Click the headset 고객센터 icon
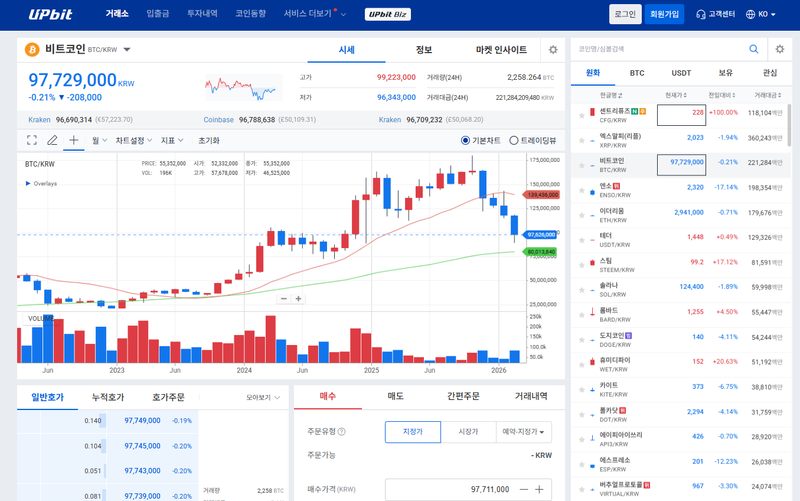Image resolution: width=800 pixels, height=501 pixels. [699, 15]
